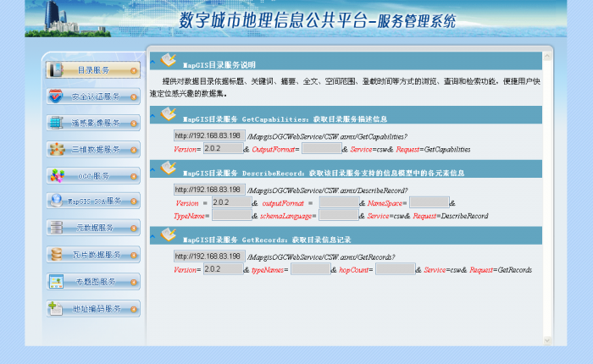Click the OGC服务 colorful icon
This screenshot has width=593, height=364.
pos(56,176)
